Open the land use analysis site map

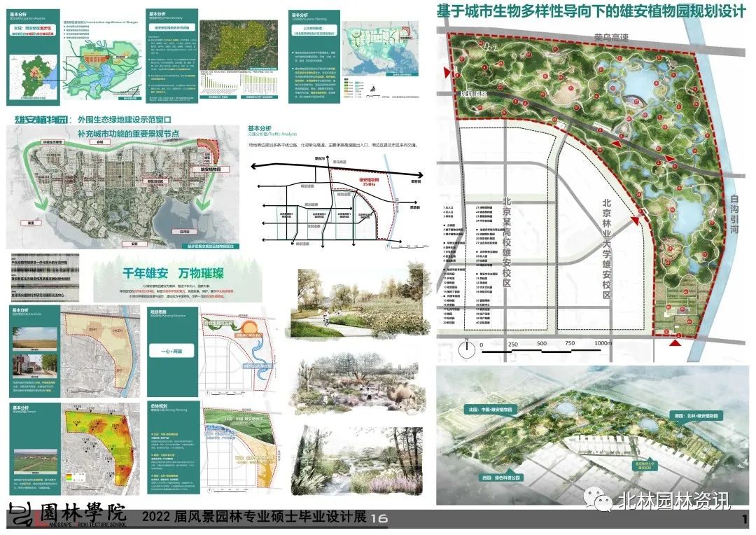(101, 351)
